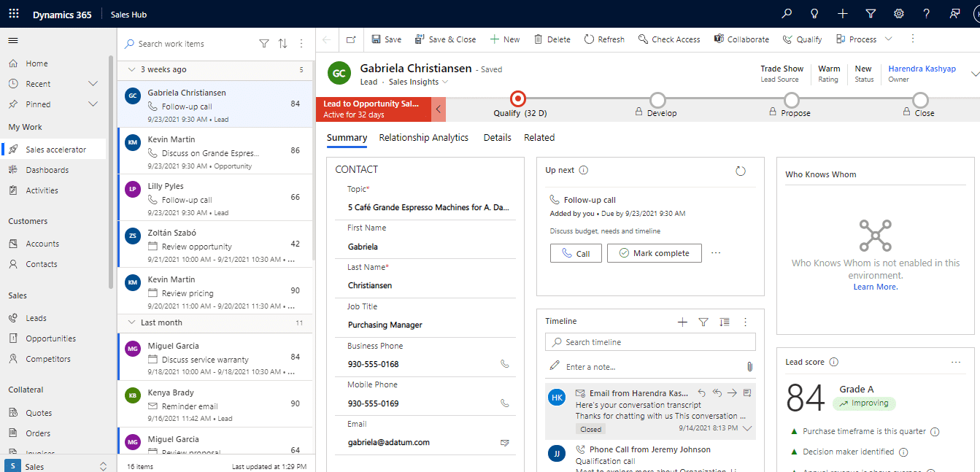Click Save & Close
The width and height of the screenshot is (980, 472).
coord(445,39)
